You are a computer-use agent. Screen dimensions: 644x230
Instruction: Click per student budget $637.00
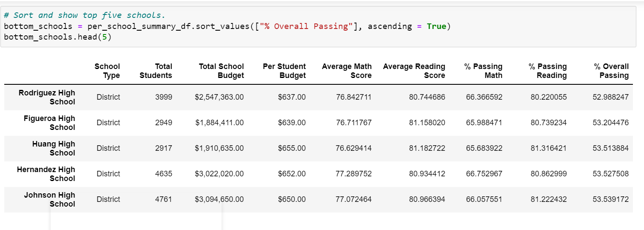(292, 97)
